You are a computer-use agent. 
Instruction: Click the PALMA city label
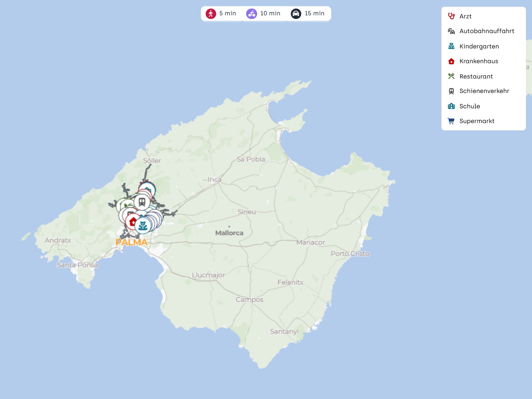tap(132, 242)
